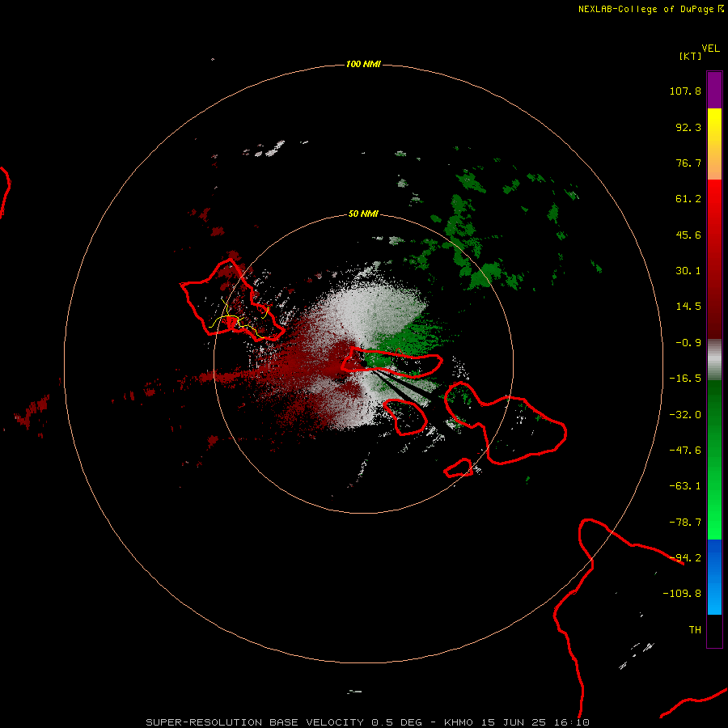The width and height of the screenshot is (728, 728).
Task: Click the [KT] units label
Action: coord(690,56)
